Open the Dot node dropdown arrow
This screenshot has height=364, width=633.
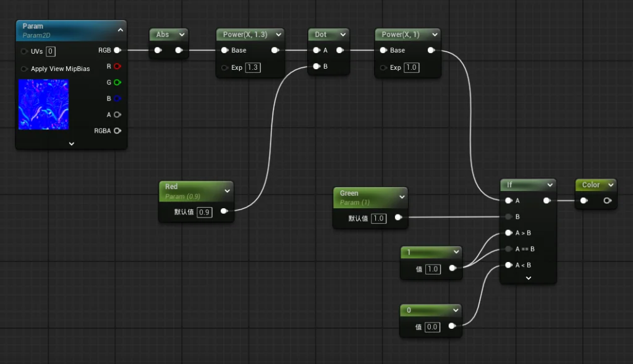tap(343, 35)
